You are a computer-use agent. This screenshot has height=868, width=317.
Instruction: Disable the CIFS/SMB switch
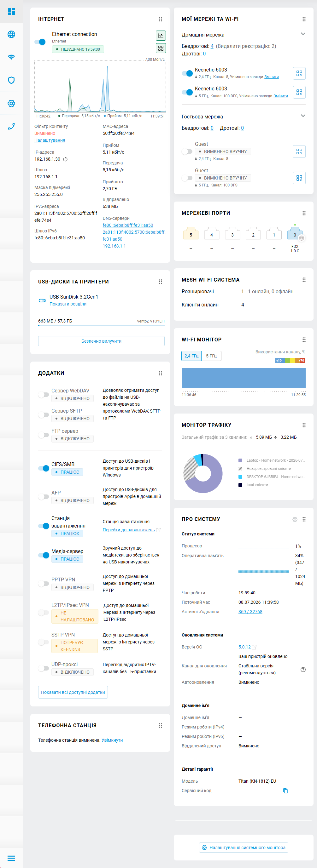coord(44,468)
